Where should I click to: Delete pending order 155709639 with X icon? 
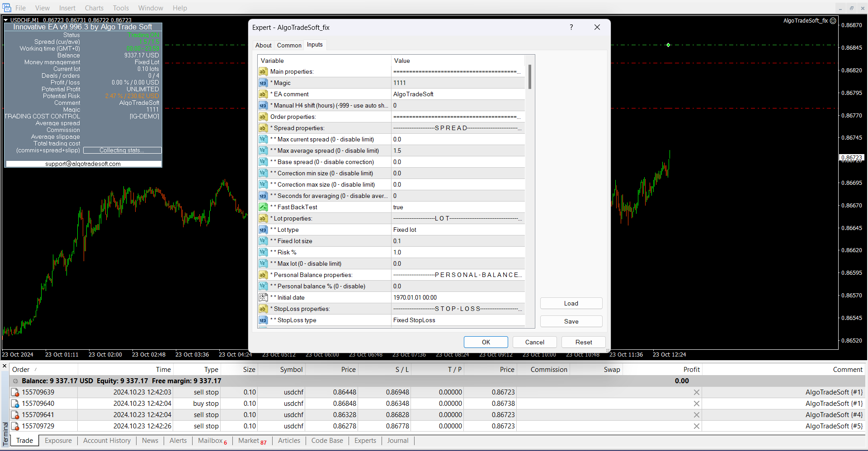pyautogui.click(x=696, y=393)
